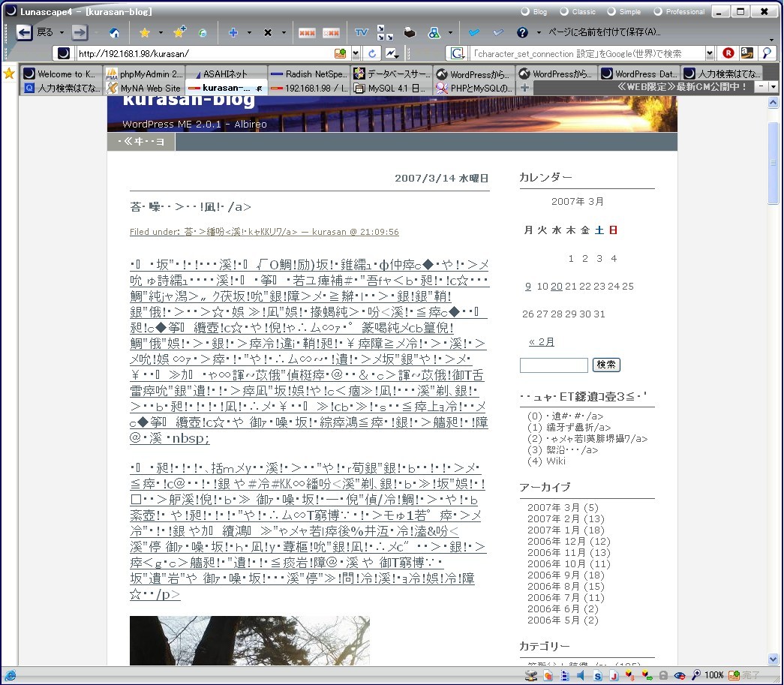The width and height of the screenshot is (784, 685).
Task: Open the favorites star icon in toolbar
Action: 145,33
